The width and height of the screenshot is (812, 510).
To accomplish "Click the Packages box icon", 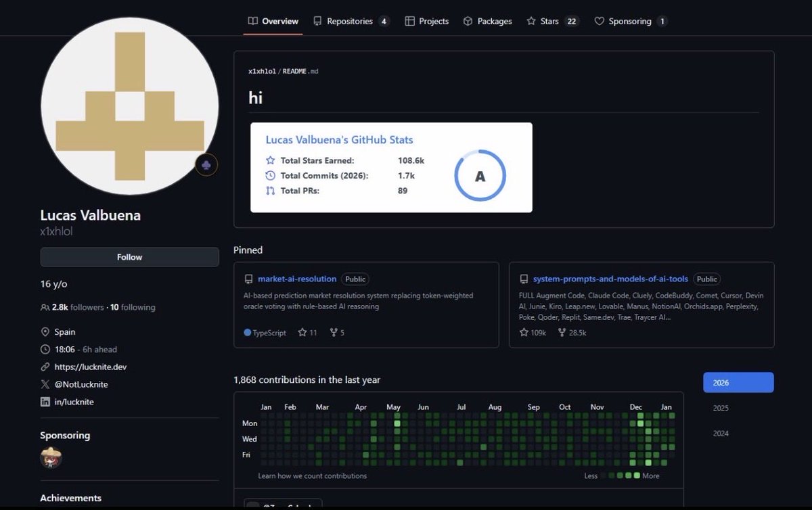I will pyautogui.click(x=468, y=21).
